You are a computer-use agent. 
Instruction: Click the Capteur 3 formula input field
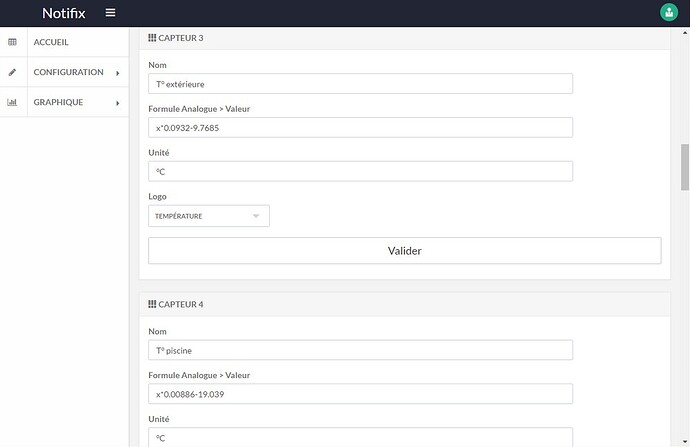[x=360, y=127]
